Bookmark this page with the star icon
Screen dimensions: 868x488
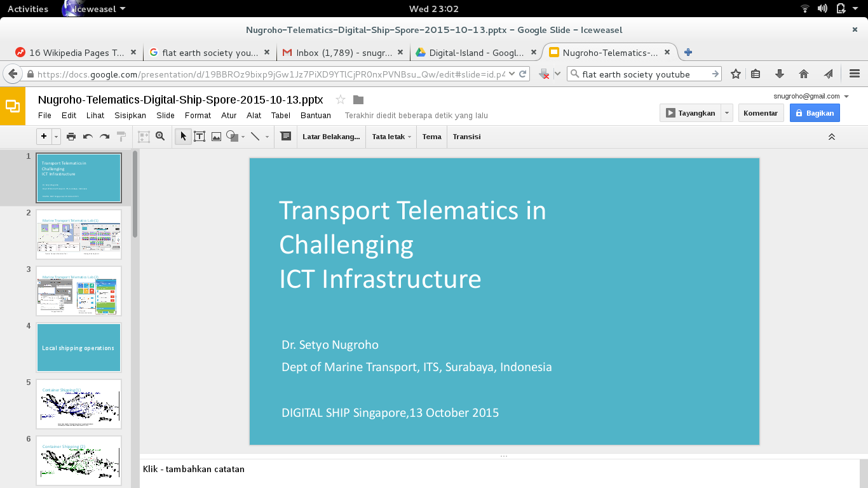(x=736, y=74)
